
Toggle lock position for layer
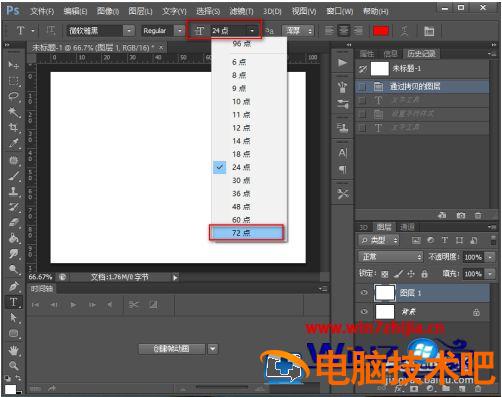pos(411,274)
